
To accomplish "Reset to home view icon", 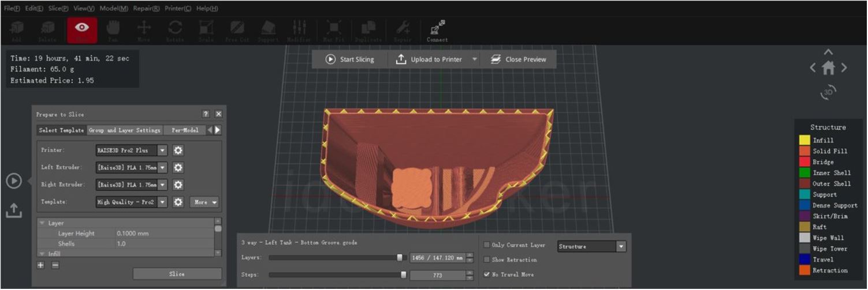I will 828,68.
